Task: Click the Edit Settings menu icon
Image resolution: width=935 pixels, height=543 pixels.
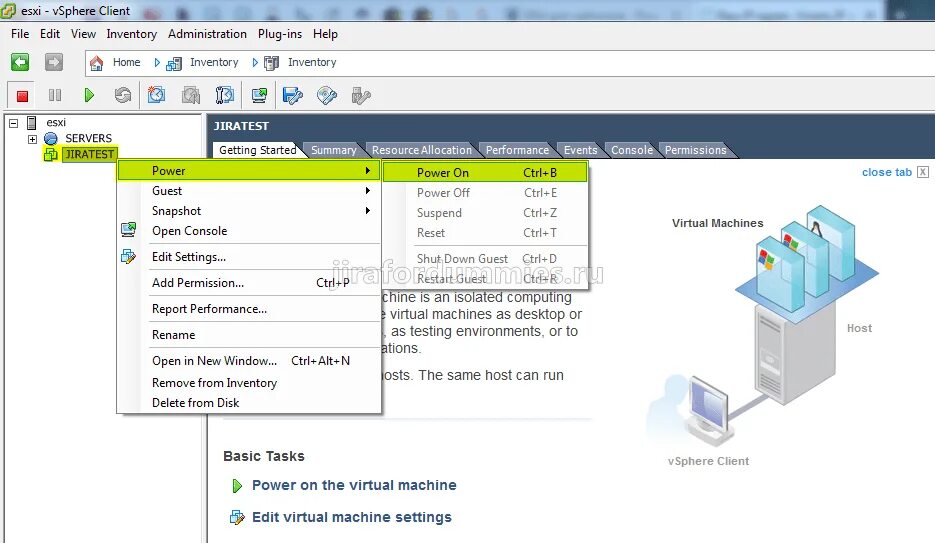Action: (128, 256)
